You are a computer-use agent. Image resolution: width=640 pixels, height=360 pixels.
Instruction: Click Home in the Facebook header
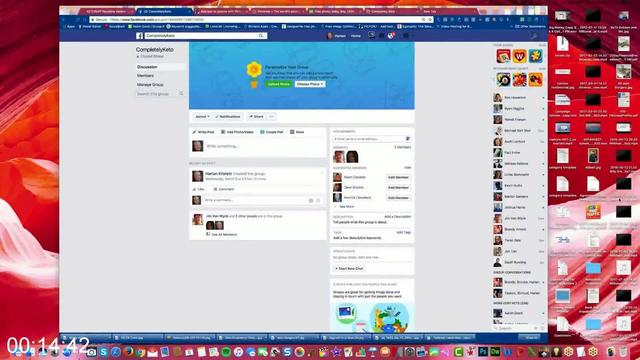point(356,36)
